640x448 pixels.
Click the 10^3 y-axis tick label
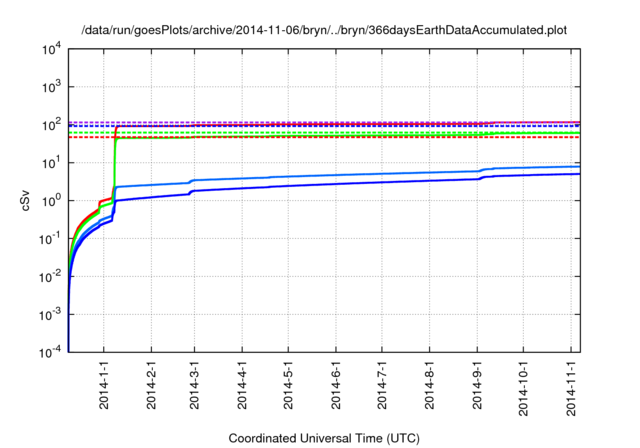point(51,87)
